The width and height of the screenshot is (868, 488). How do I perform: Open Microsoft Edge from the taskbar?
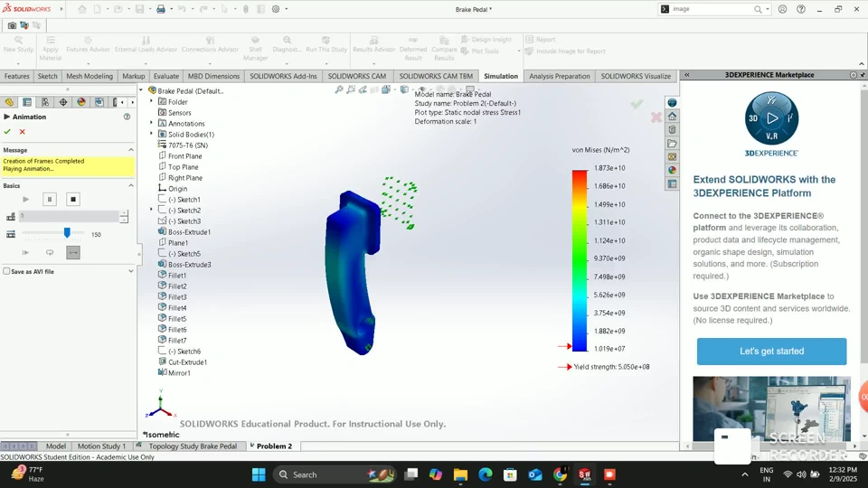[x=486, y=474]
